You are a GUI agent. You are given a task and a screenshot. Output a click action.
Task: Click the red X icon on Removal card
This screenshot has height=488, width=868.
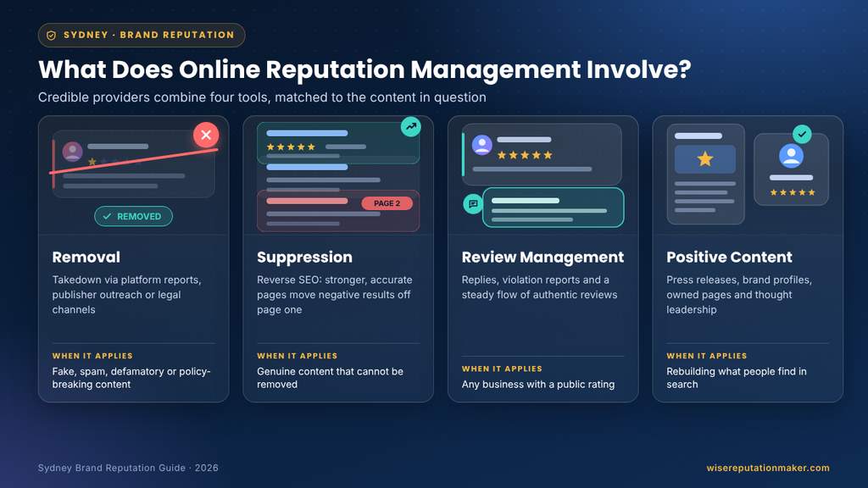pos(206,135)
